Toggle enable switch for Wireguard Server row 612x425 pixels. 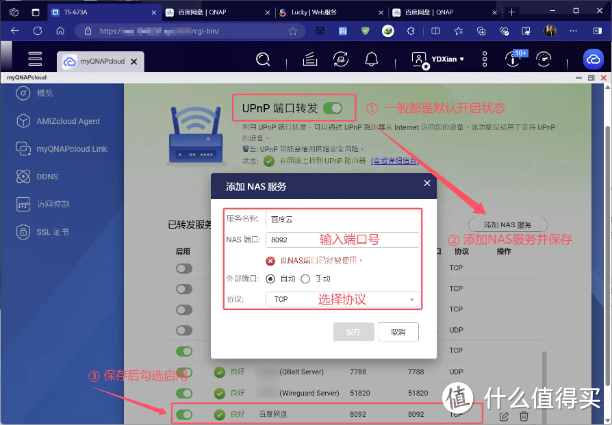[184, 393]
